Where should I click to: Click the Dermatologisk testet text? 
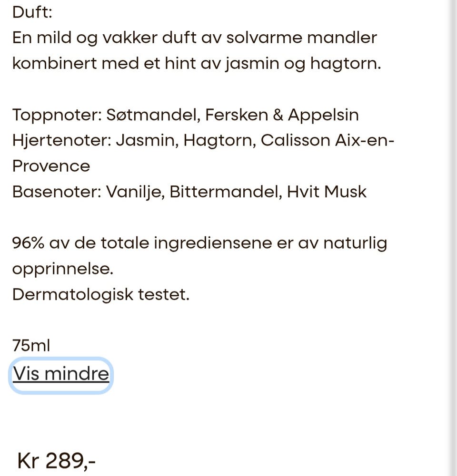coord(100,294)
